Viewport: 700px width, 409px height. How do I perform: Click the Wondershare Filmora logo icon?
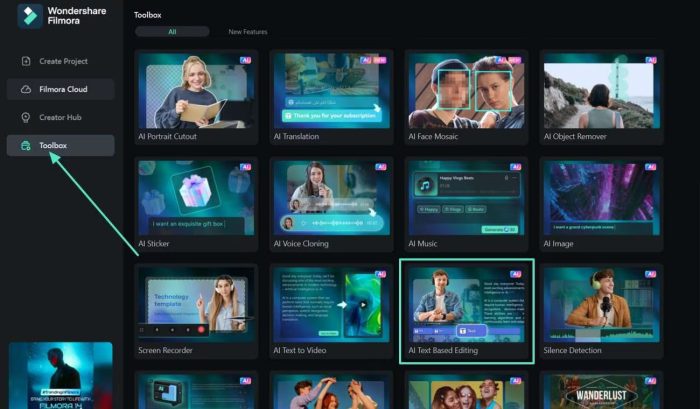tap(30, 16)
